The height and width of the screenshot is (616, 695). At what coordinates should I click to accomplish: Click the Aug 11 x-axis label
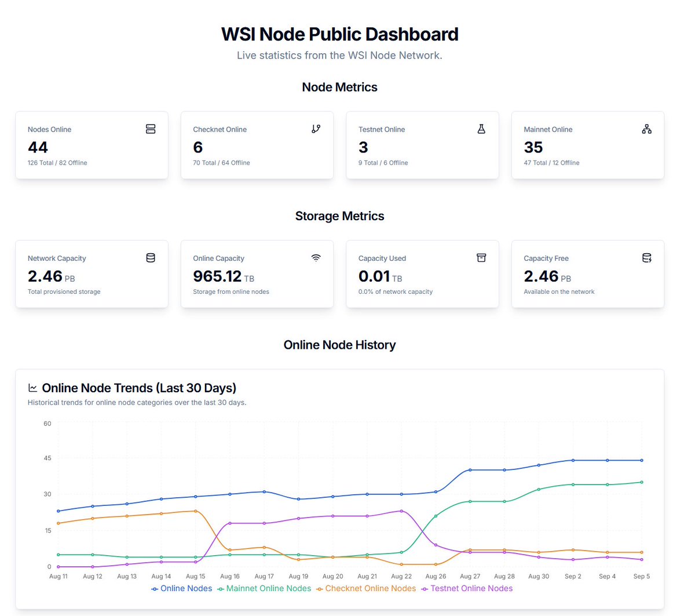point(58,577)
